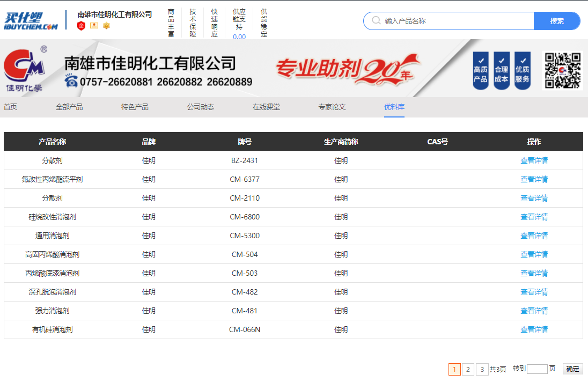View details for CM-503
The height and width of the screenshot is (382, 588).
pos(534,273)
